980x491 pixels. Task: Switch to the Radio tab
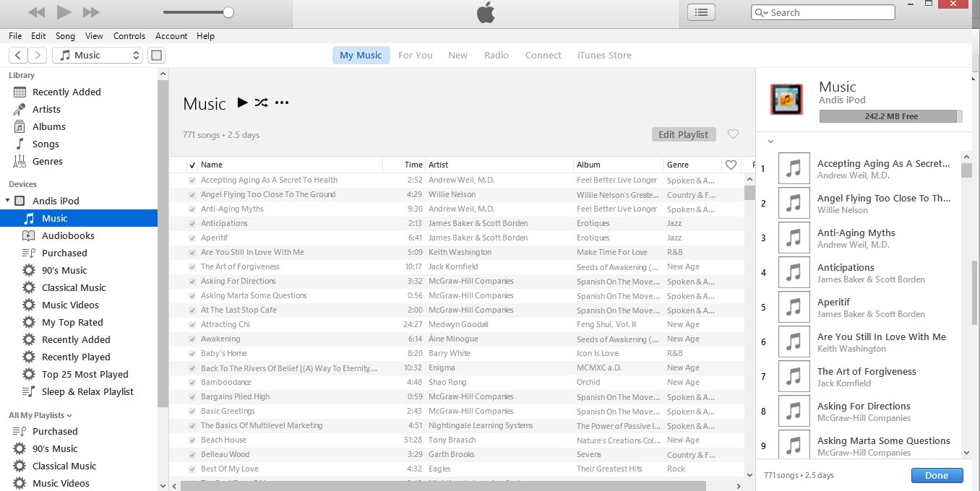click(497, 55)
